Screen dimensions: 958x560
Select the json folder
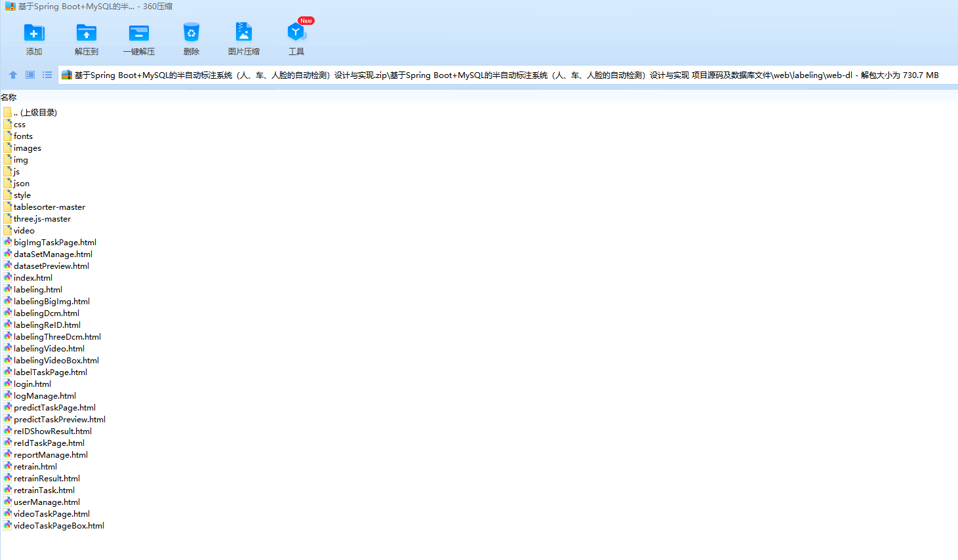tap(16, 183)
